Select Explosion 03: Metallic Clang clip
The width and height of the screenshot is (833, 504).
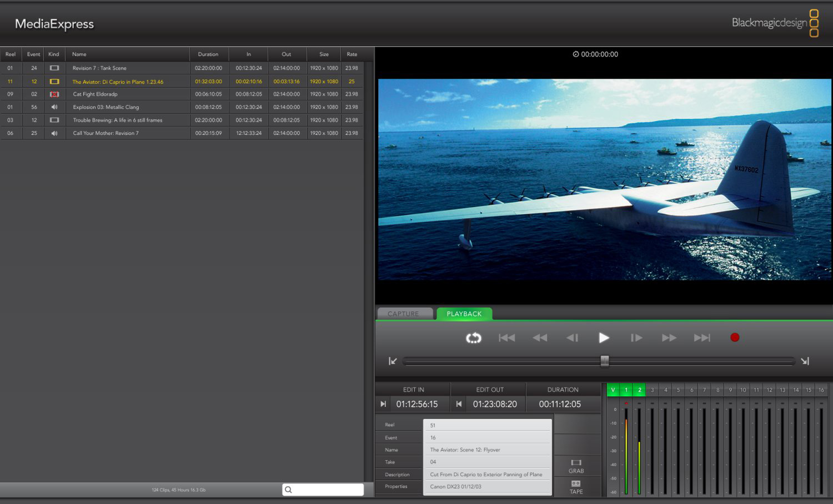click(x=182, y=107)
